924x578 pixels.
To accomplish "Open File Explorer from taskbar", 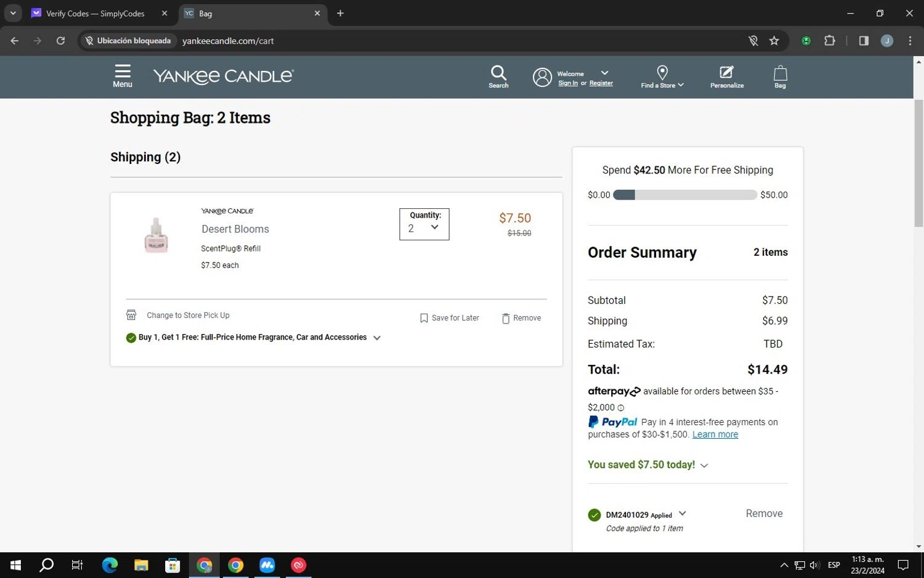I will [x=141, y=565].
